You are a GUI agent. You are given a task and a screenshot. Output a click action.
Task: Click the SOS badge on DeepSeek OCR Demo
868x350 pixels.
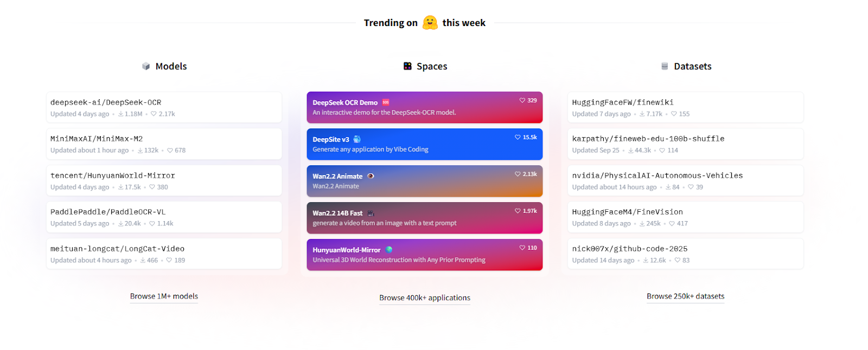[385, 101]
